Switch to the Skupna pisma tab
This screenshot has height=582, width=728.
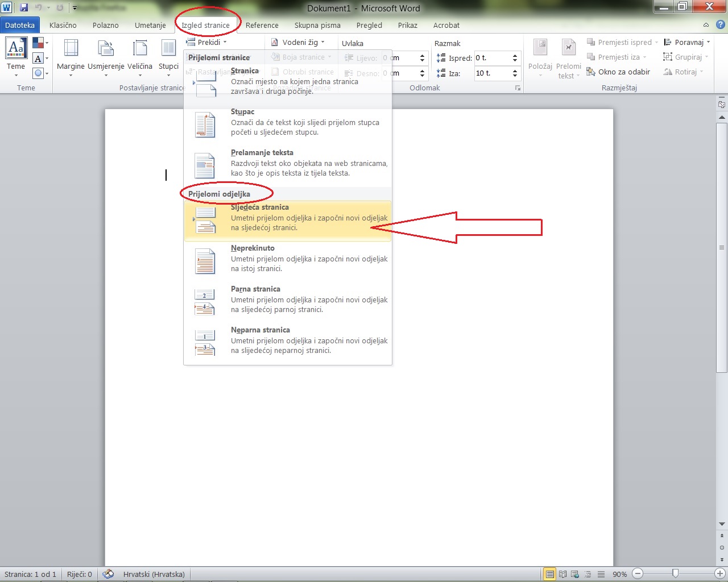pos(317,25)
